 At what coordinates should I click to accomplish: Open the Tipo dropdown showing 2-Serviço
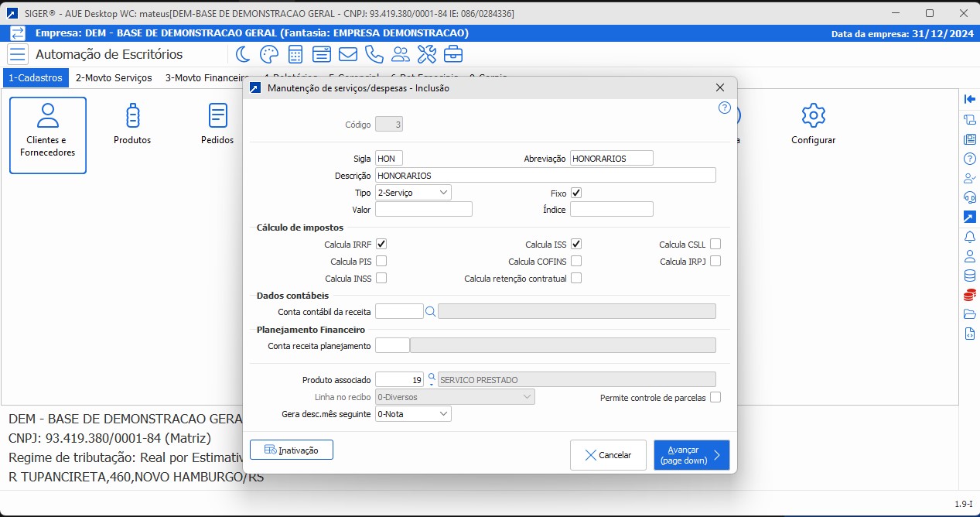click(413, 193)
